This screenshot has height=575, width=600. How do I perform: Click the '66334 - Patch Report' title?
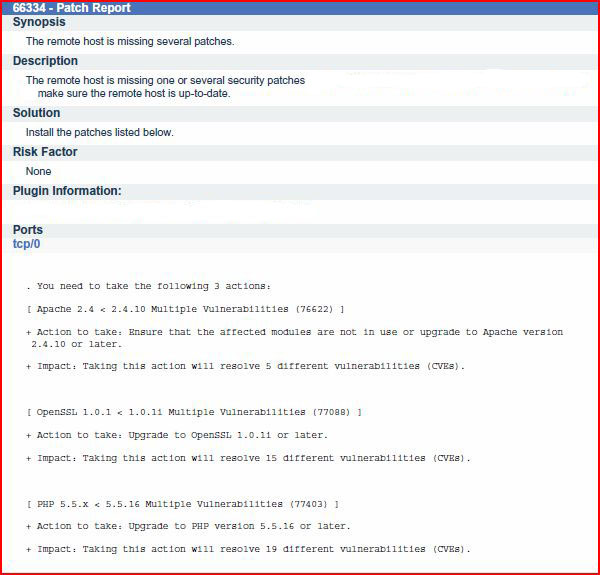click(72, 8)
